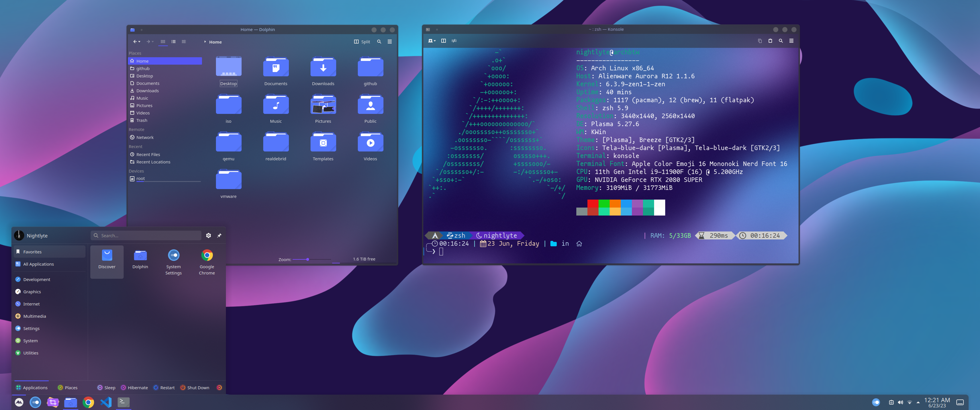Image resolution: width=980 pixels, height=410 pixels.
Task: Open launcher configure settings icon
Action: (x=209, y=235)
